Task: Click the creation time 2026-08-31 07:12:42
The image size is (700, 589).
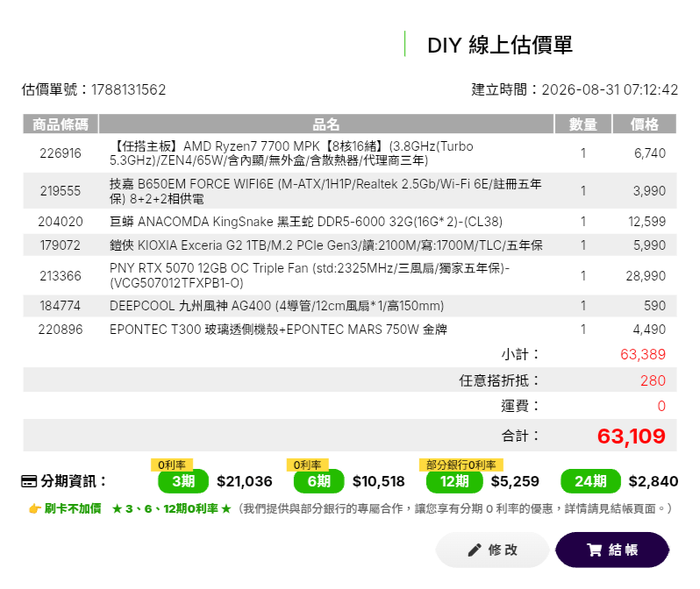Action: (x=610, y=89)
